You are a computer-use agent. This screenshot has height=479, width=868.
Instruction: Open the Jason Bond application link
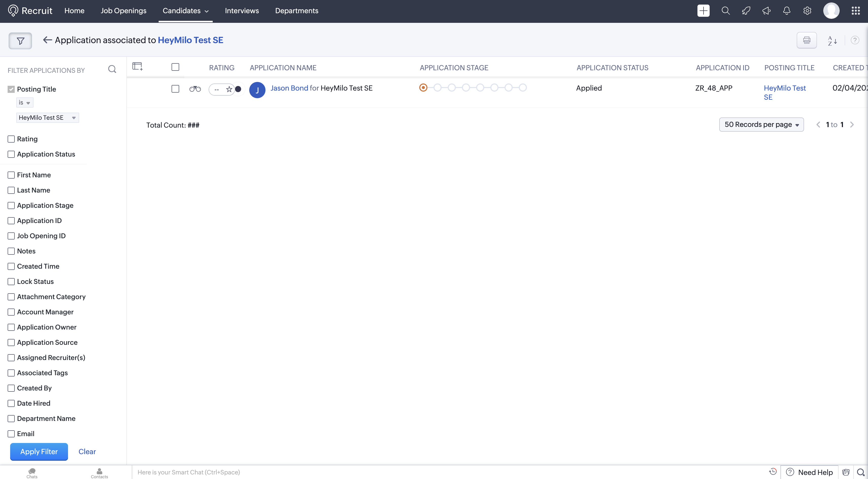(x=289, y=88)
